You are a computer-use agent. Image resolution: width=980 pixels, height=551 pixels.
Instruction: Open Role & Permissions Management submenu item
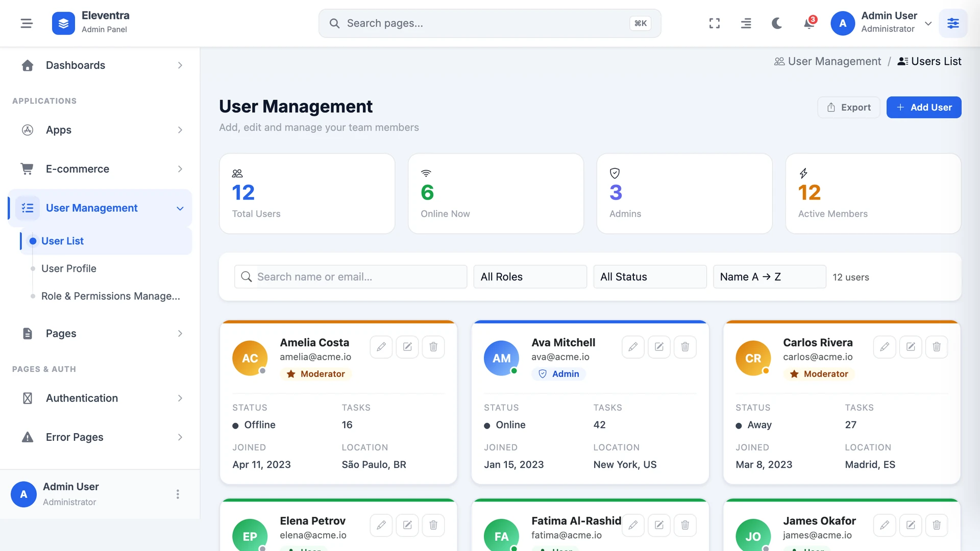(x=106, y=296)
